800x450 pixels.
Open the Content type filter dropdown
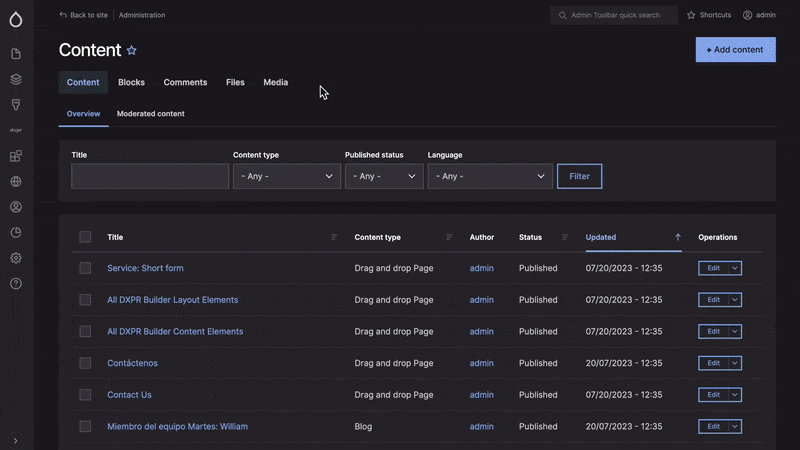pos(286,176)
